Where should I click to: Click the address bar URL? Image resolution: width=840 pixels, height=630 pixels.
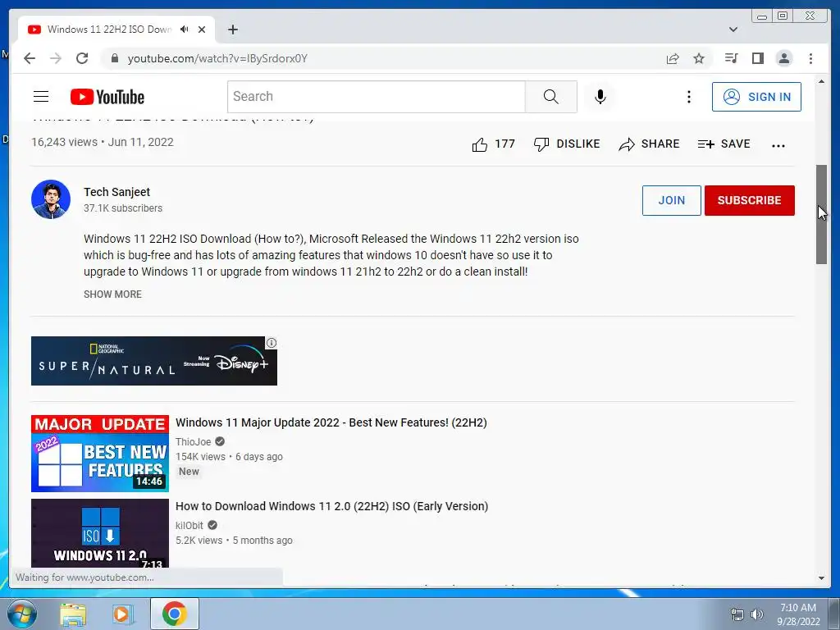tap(217, 58)
